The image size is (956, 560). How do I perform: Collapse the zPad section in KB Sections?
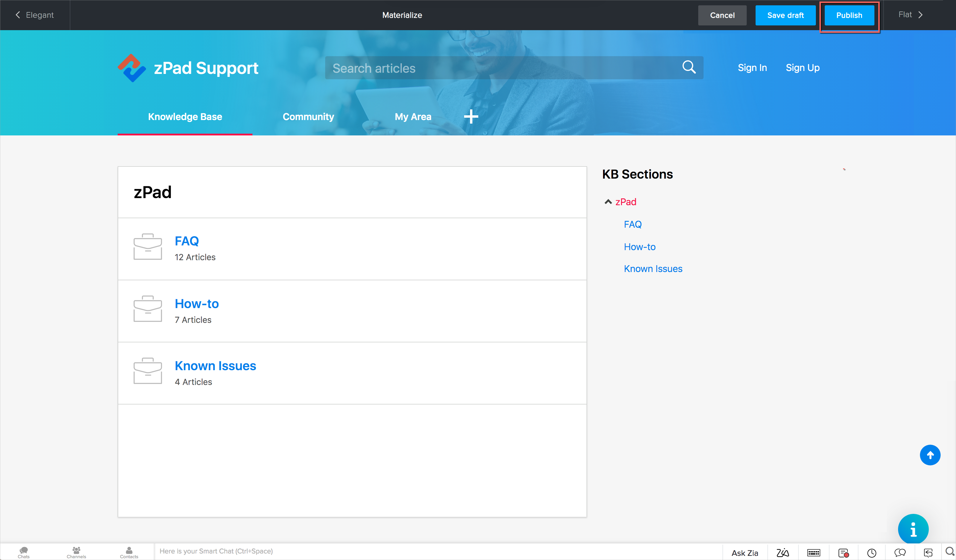coord(608,202)
